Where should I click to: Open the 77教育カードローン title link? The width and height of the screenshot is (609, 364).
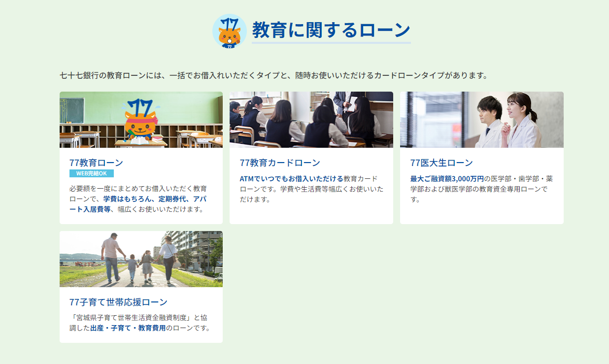280,163
